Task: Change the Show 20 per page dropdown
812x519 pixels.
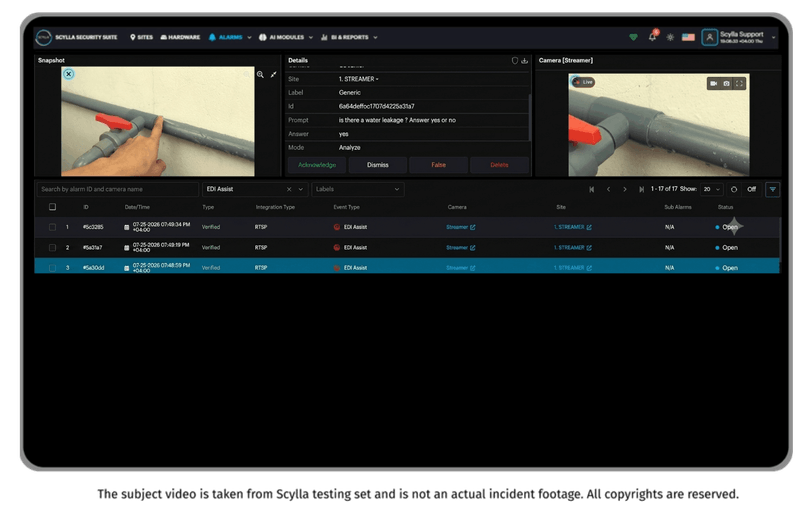Action: click(x=712, y=190)
